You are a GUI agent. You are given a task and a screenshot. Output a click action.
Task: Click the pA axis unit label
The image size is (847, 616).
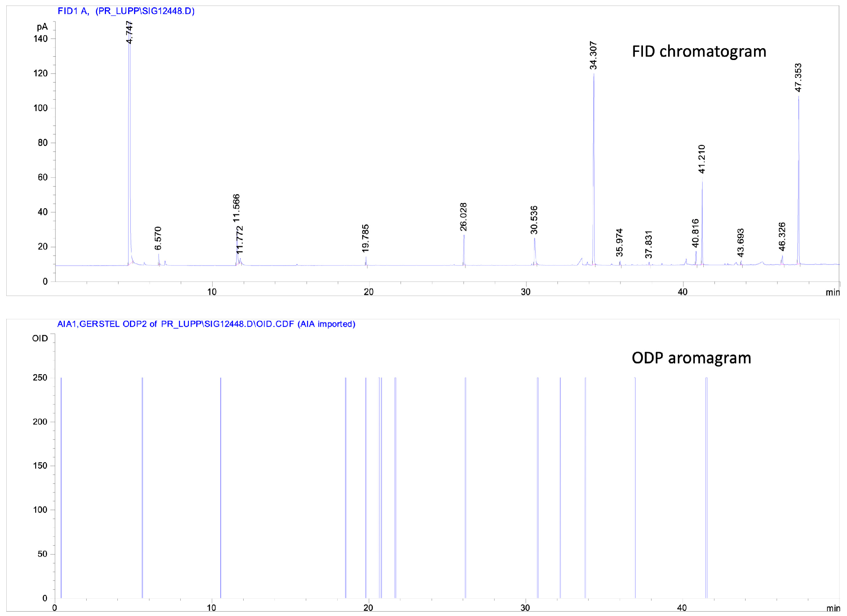click(x=42, y=27)
